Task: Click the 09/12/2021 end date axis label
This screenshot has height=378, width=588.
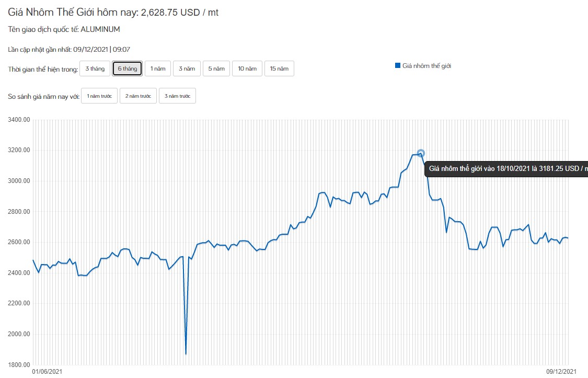Action: click(562, 372)
